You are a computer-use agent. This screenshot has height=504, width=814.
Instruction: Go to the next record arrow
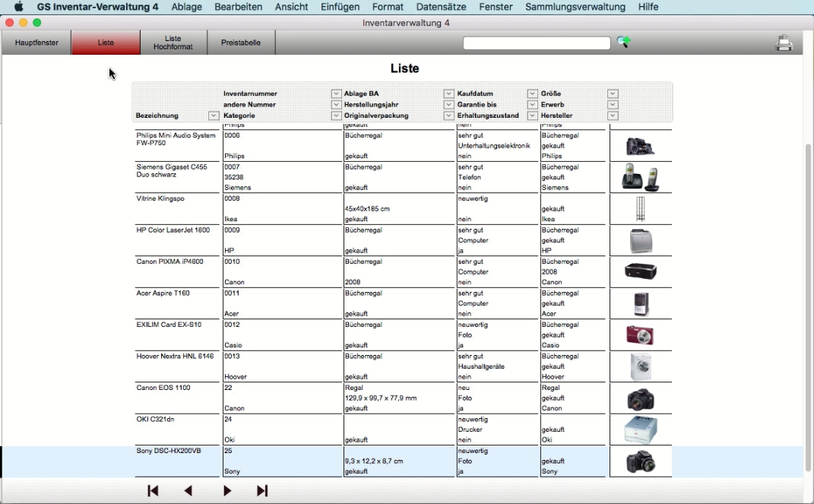226,491
